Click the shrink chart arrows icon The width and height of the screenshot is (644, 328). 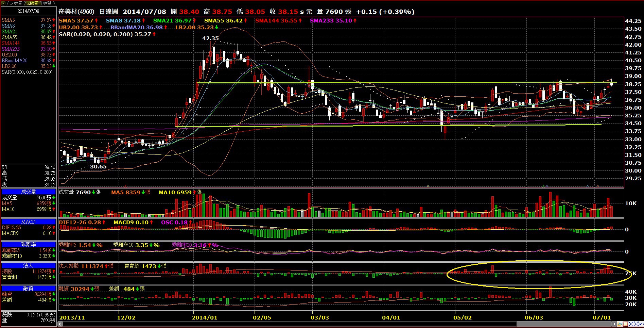(x=630, y=324)
